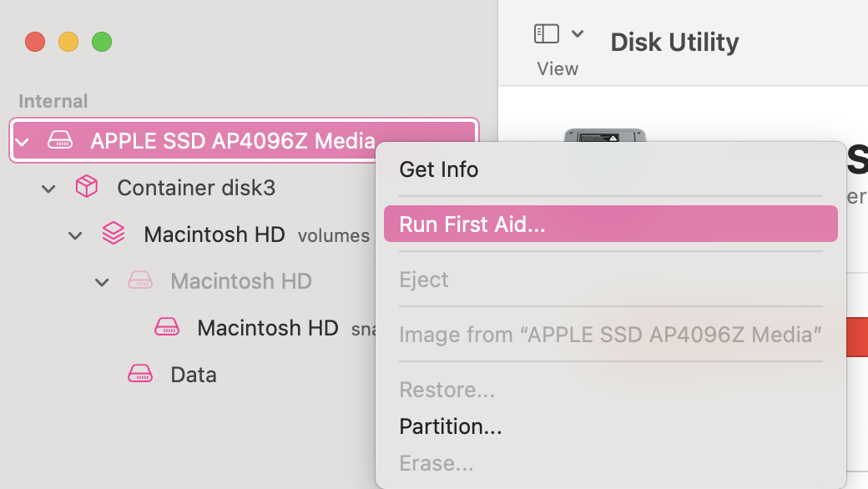Image resolution: width=868 pixels, height=489 pixels.
Task: Select the Macintosh HD snapshot row
Action: coord(267,328)
